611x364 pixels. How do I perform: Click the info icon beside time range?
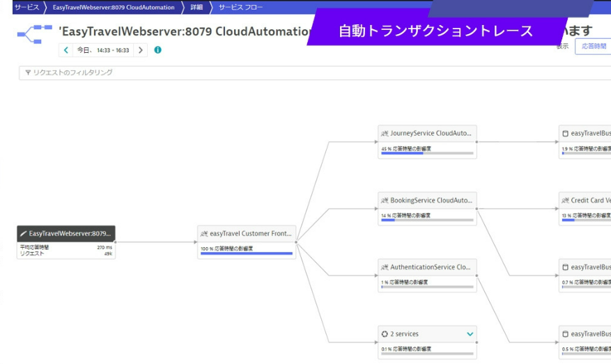click(158, 50)
